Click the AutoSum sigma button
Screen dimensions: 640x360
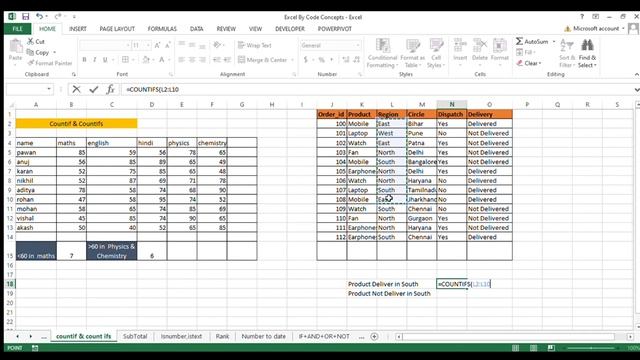pos(532,41)
